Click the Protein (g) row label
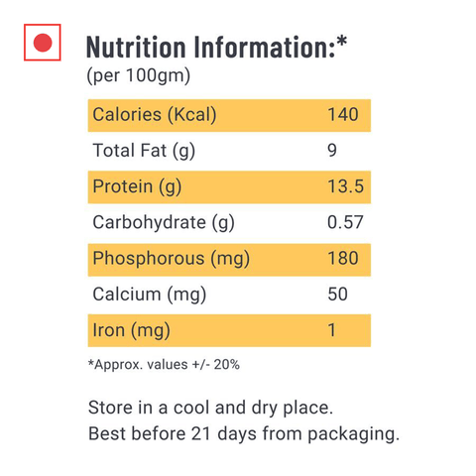The height and width of the screenshot is (476, 476). pos(137,186)
